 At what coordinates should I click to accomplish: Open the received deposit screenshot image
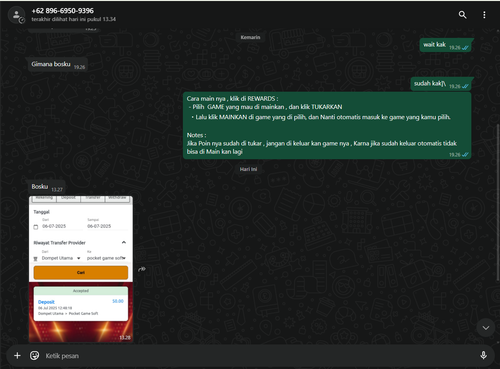(81, 269)
